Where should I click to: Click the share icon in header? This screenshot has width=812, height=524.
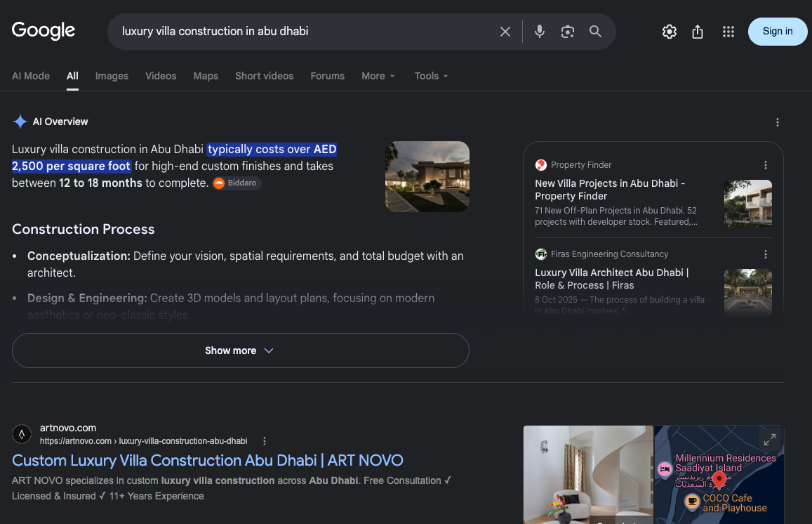pyautogui.click(x=698, y=32)
